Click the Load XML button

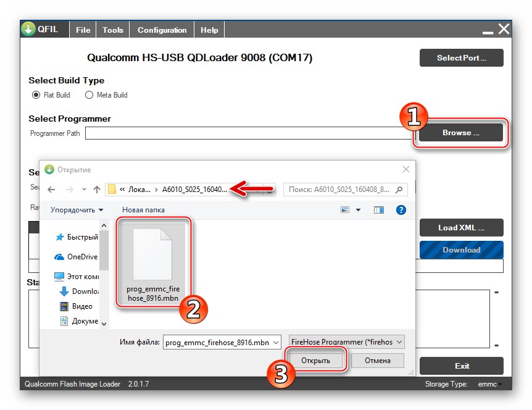click(461, 228)
